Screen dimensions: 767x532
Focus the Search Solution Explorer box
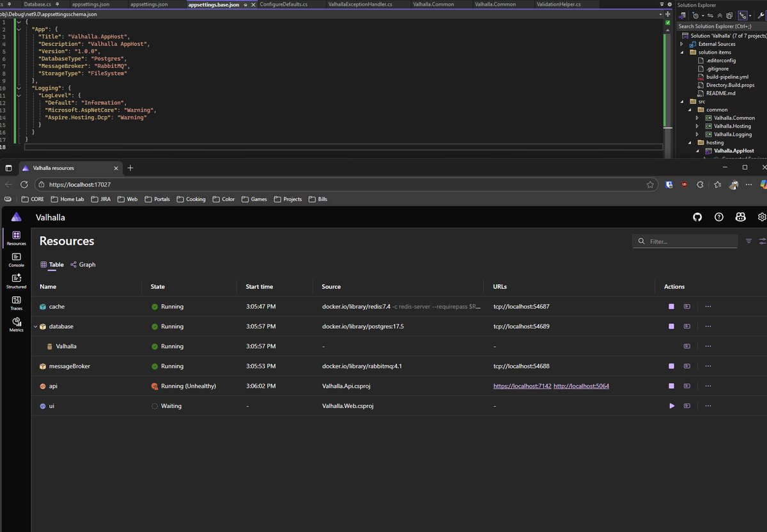coord(721,26)
